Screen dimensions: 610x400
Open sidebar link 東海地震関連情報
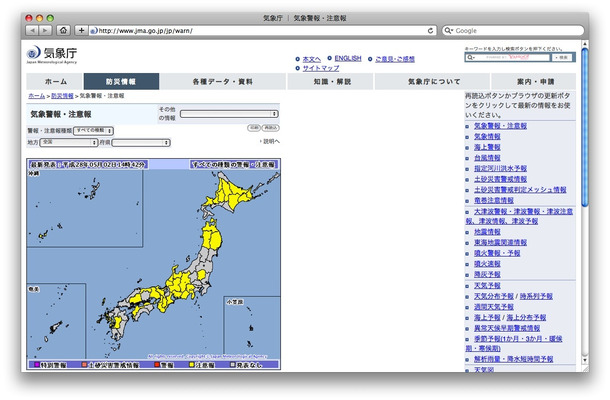point(500,242)
